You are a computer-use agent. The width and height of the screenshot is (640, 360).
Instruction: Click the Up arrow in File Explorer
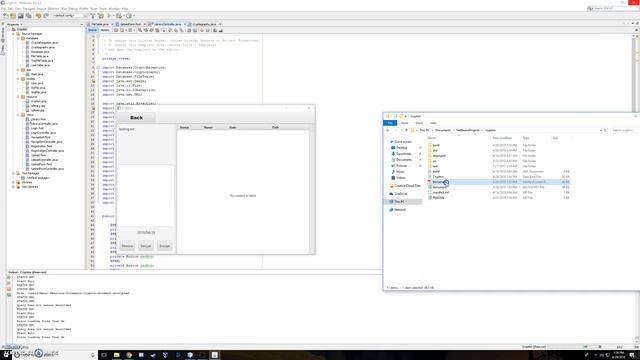coord(407,130)
